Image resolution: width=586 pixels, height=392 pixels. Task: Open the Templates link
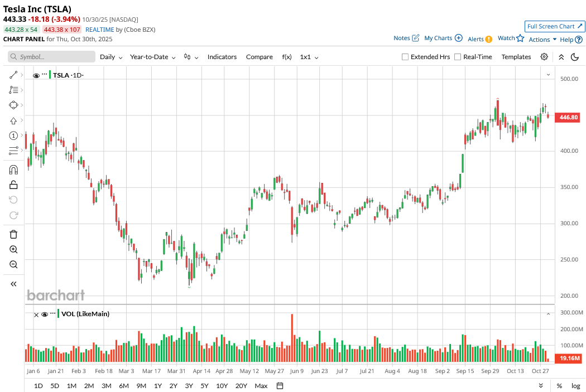pos(516,57)
